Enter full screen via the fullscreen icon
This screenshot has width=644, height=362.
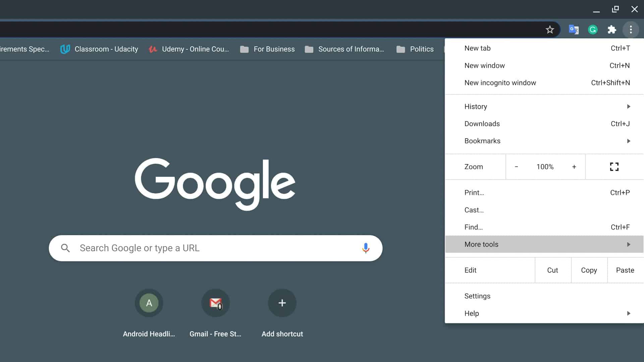click(614, 167)
